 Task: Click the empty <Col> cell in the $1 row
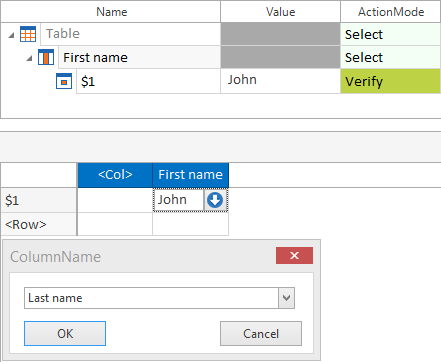click(x=115, y=200)
